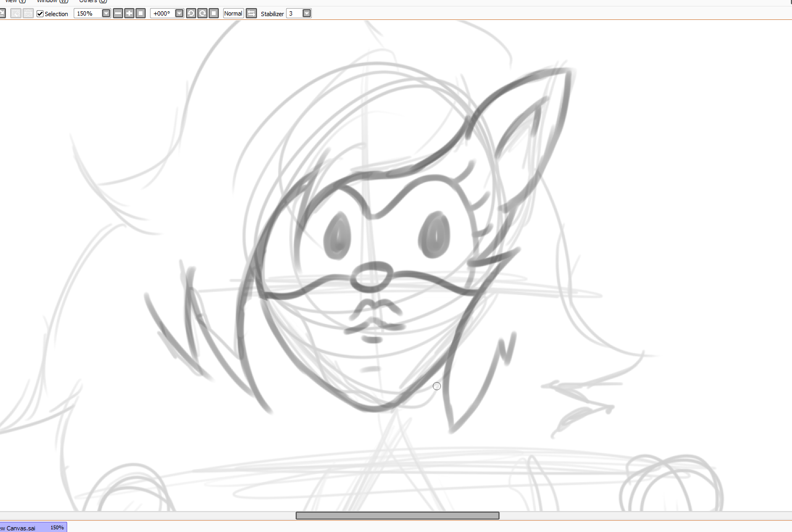Rotate the canvas counterclockwise
792x532 pixels.
click(x=191, y=13)
